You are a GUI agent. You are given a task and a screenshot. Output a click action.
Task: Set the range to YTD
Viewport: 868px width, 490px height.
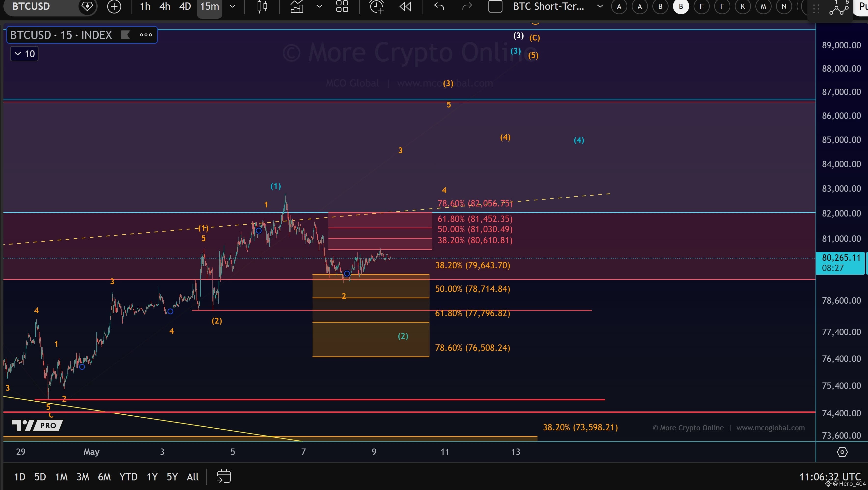tap(128, 477)
